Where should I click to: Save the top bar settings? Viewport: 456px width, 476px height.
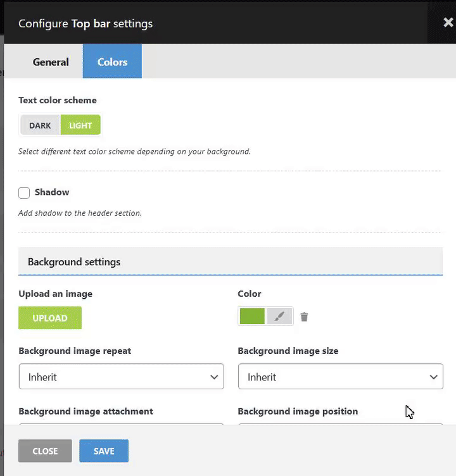point(104,451)
